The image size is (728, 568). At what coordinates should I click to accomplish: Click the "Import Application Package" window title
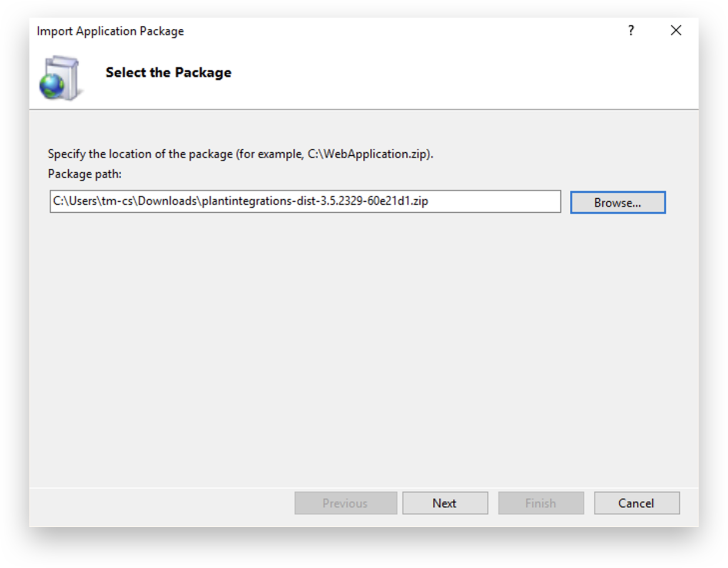coord(110,31)
